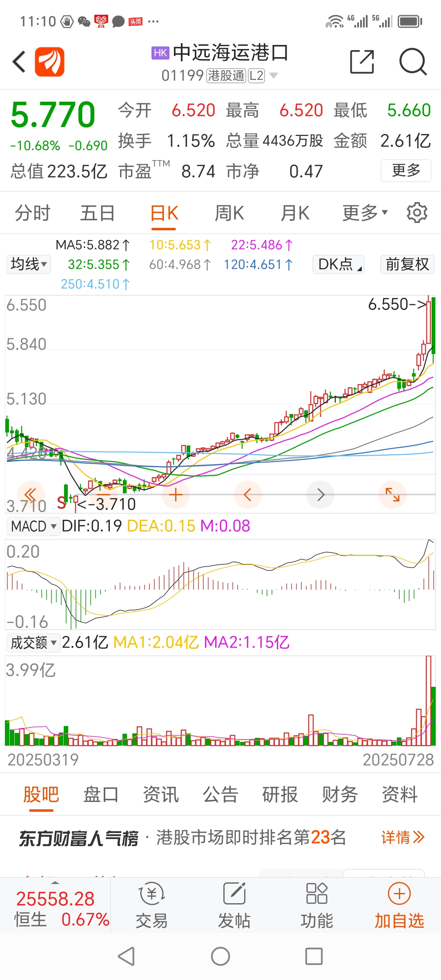The image size is (441, 980).
Task: Tap the red S signal marker on chart
Action: pos(61,503)
